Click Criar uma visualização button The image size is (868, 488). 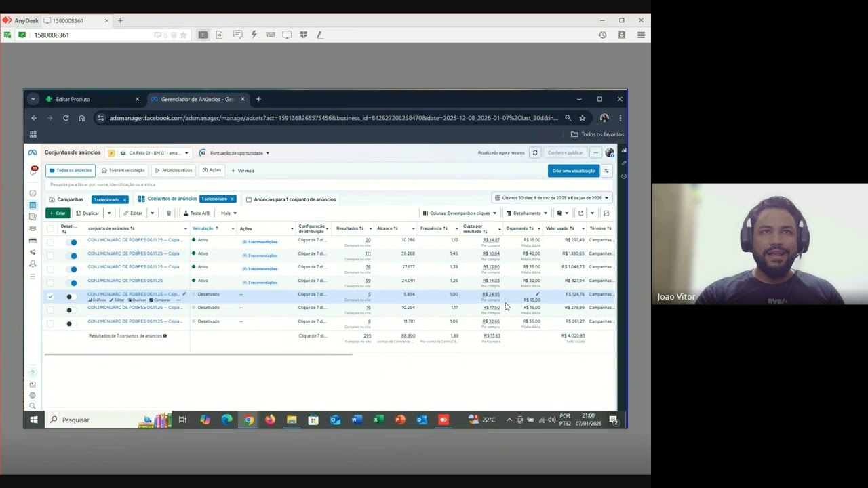coord(573,171)
